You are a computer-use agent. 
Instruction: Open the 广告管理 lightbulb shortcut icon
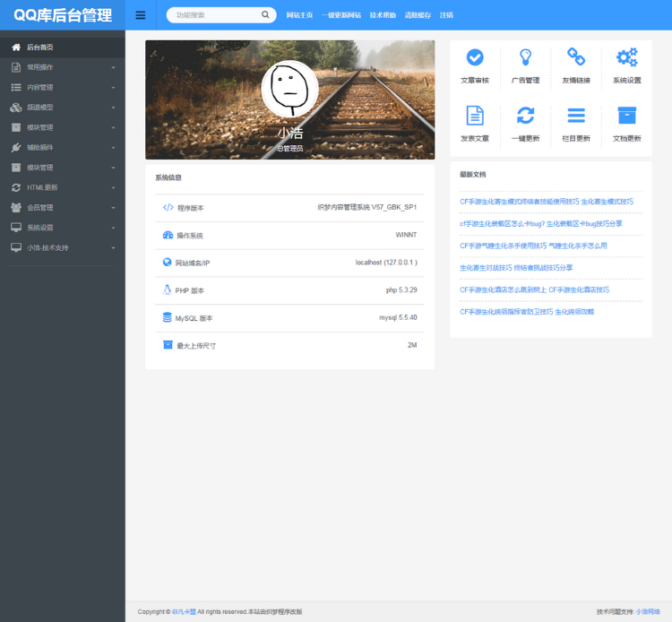525,57
